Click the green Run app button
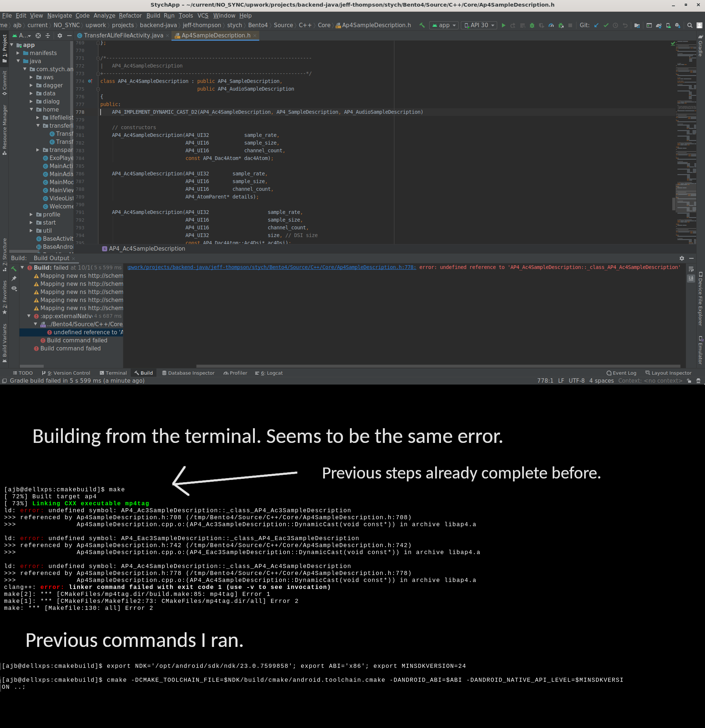 pos(503,25)
